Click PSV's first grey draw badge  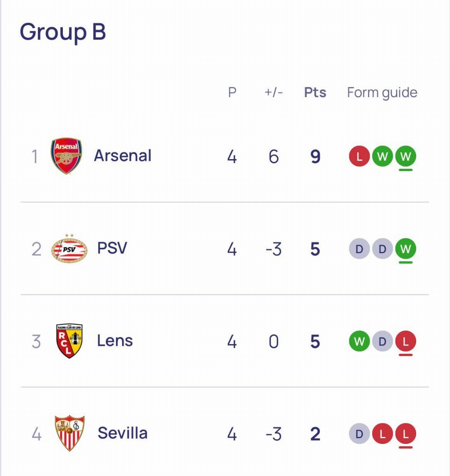(x=359, y=249)
